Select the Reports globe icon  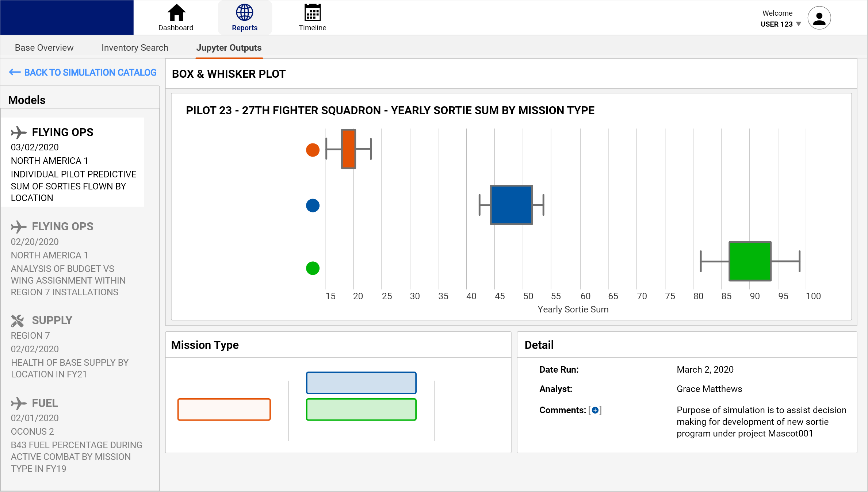[244, 12]
